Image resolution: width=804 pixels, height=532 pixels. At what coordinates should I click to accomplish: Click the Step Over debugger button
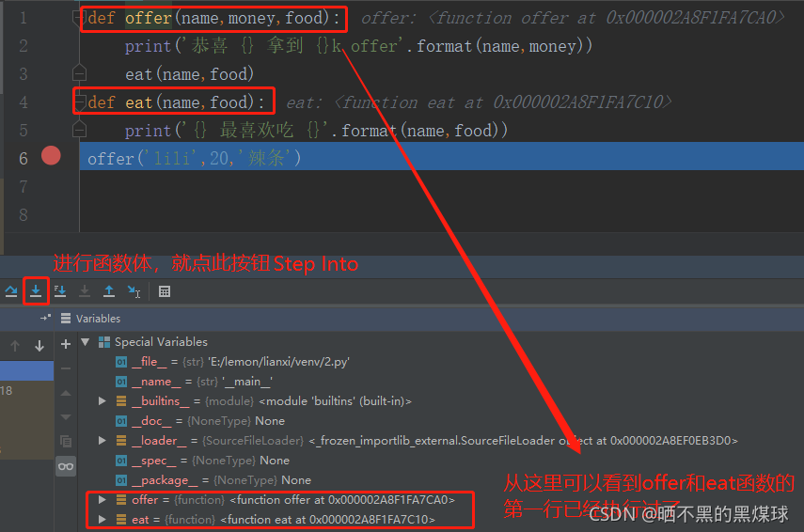point(11,291)
